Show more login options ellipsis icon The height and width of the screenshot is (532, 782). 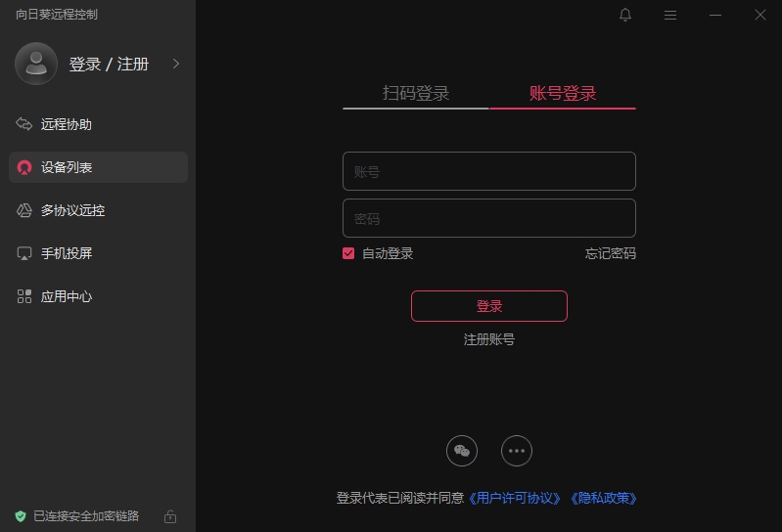(517, 451)
